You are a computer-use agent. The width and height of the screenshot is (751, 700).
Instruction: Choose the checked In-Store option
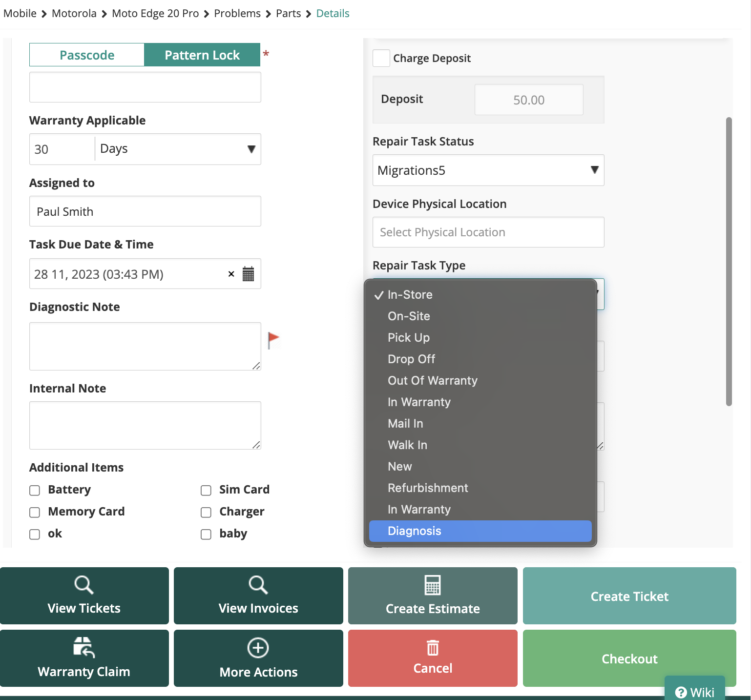click(480, 294)
